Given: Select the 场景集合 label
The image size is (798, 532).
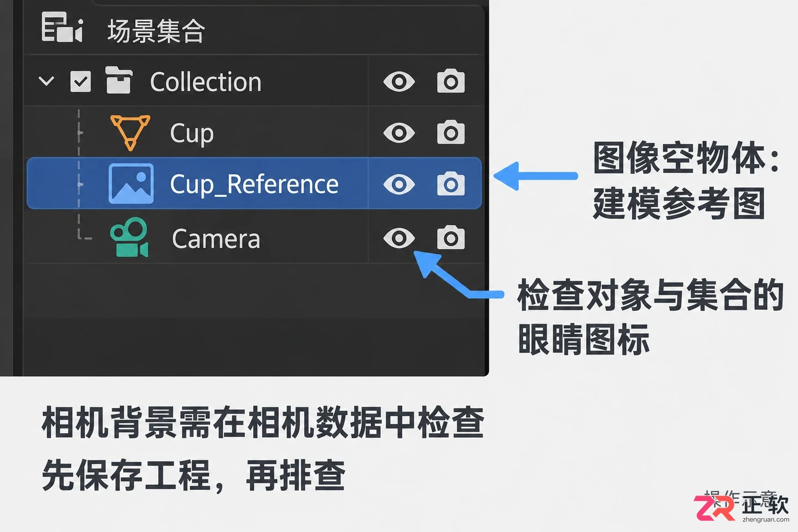Looking at the screenshot, I should [156, 31].
